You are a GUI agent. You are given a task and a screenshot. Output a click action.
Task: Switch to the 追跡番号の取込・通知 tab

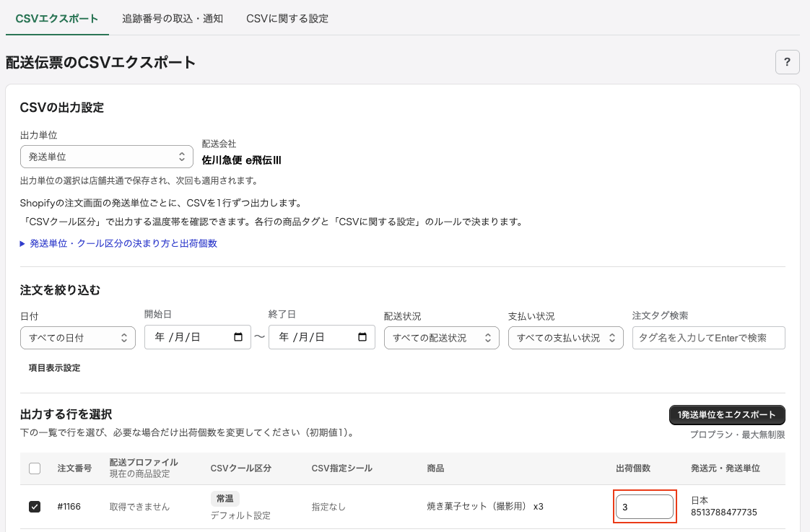click(173, 19)
